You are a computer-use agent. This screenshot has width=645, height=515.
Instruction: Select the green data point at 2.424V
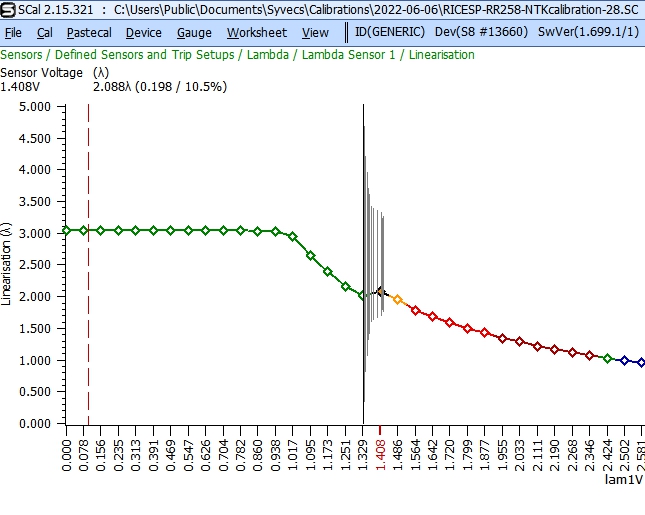click(608, 359)
